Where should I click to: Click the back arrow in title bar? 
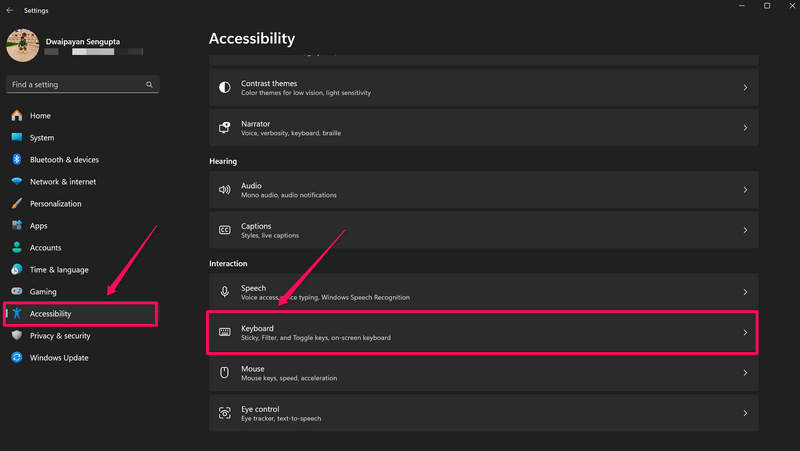pos(10,8)
